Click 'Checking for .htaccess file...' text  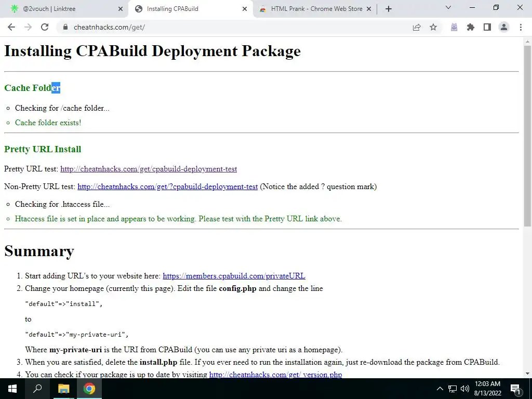pos(62,204)
